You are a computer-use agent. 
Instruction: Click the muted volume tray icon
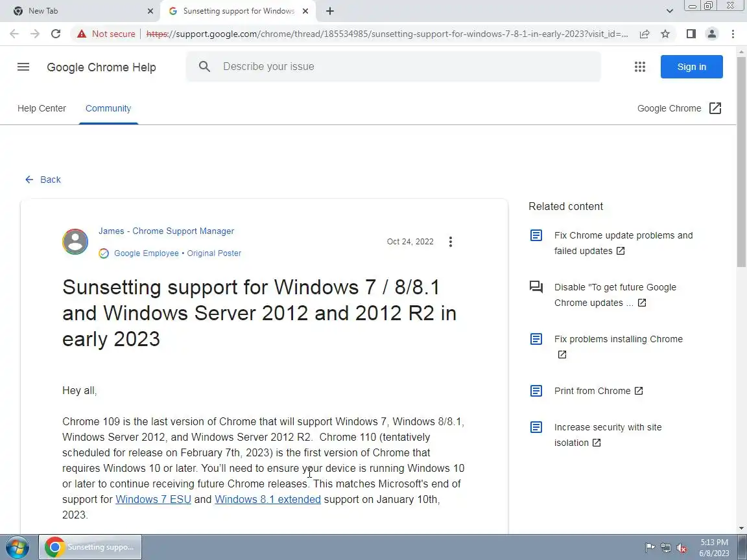coord(682,548)
